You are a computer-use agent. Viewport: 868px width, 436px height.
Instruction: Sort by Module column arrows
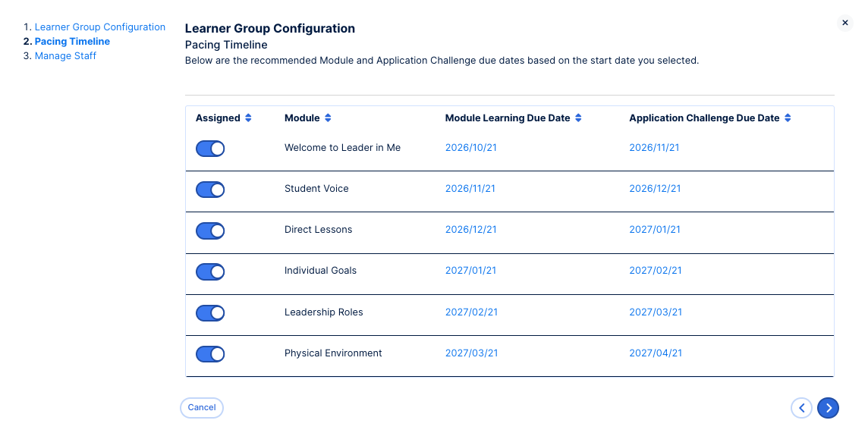[x=328, y=118]
